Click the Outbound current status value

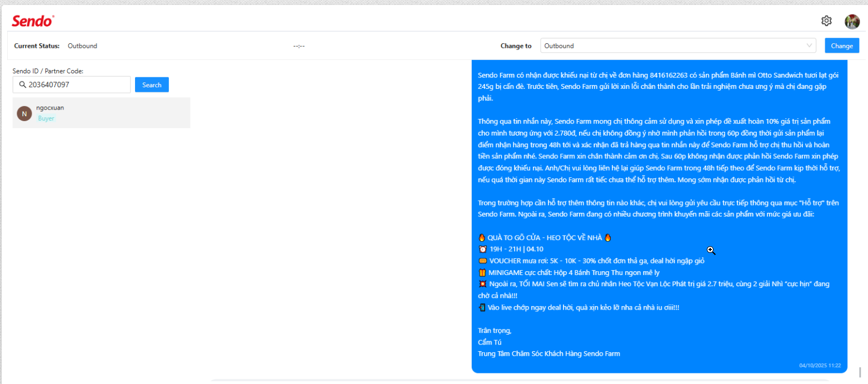82,46
